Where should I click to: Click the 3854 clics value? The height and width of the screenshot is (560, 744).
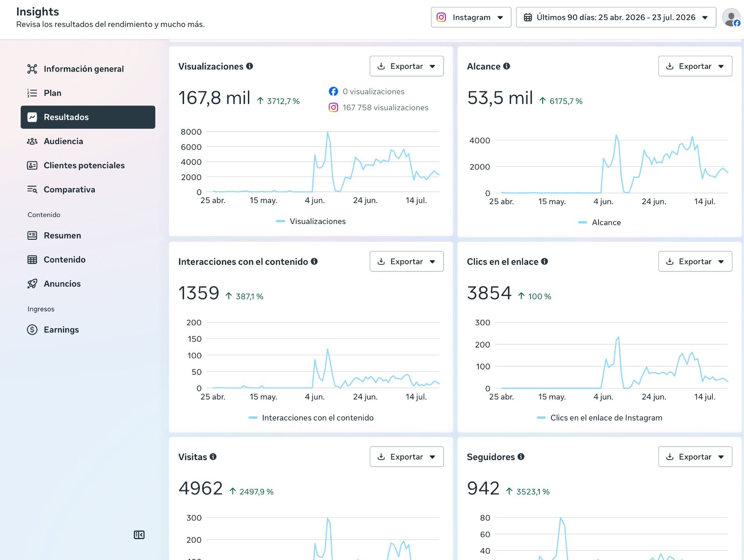point(489,293)
